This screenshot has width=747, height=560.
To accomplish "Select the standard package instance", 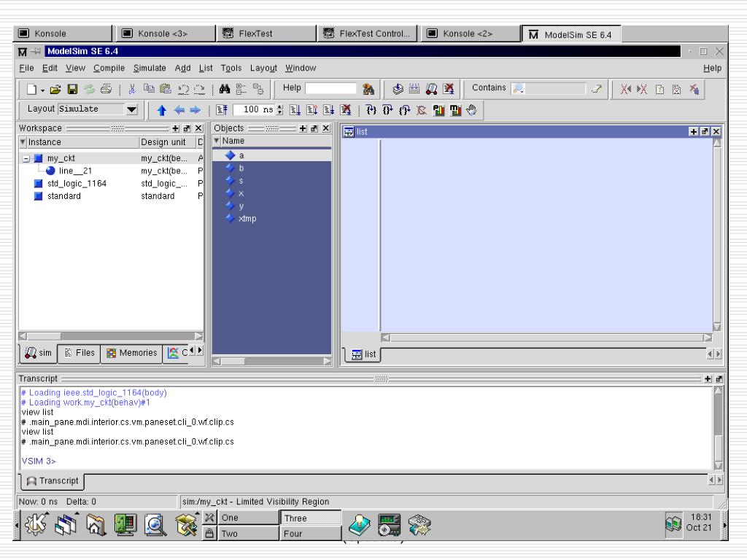I will click(x=64, y=196).
